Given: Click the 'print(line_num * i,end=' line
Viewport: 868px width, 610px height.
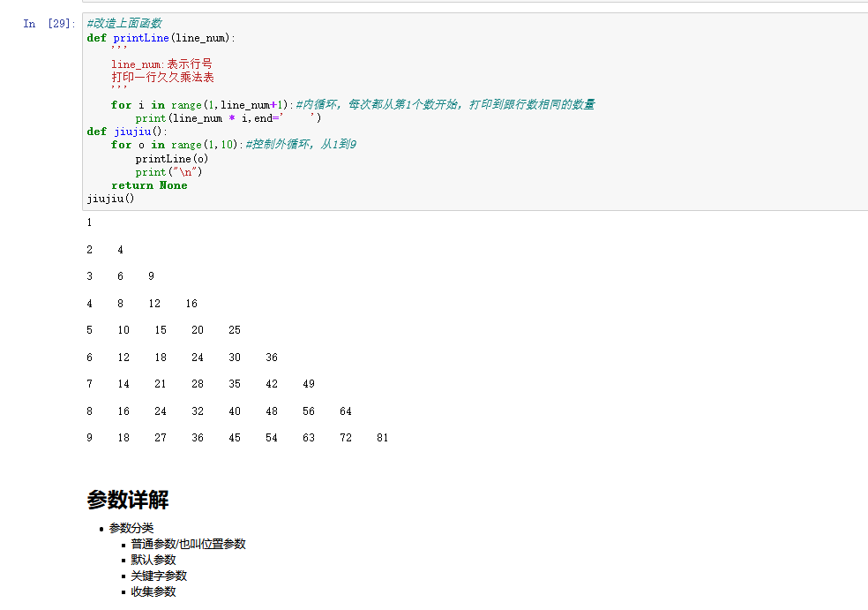Looking at the screenshot, I should (x=228, y=118).
